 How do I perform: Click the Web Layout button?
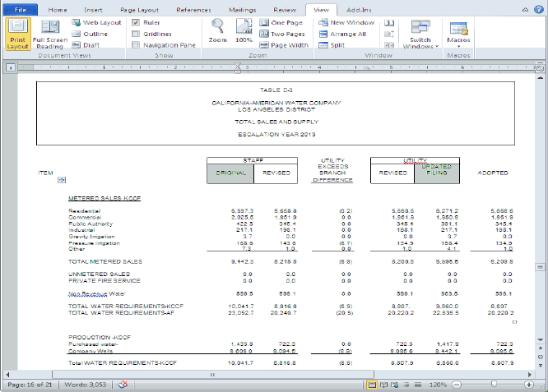[x=96, y=23]
